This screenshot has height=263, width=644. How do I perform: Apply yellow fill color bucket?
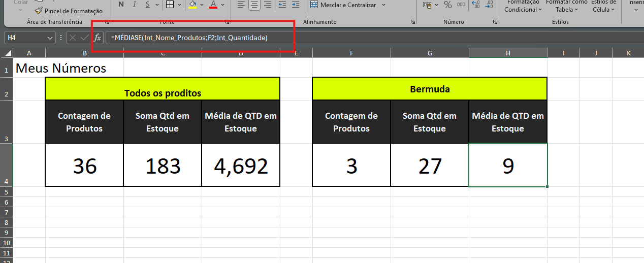point(192,5)
